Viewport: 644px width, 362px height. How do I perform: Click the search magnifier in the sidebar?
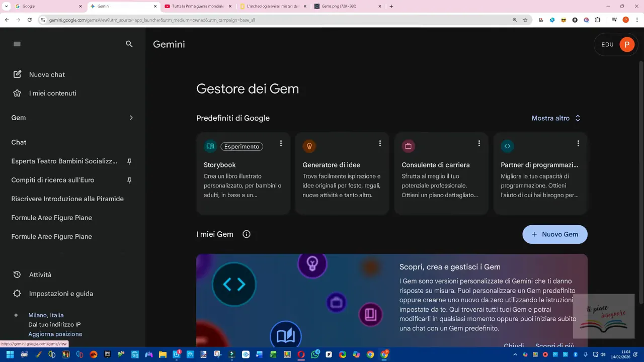click(129, 44)
